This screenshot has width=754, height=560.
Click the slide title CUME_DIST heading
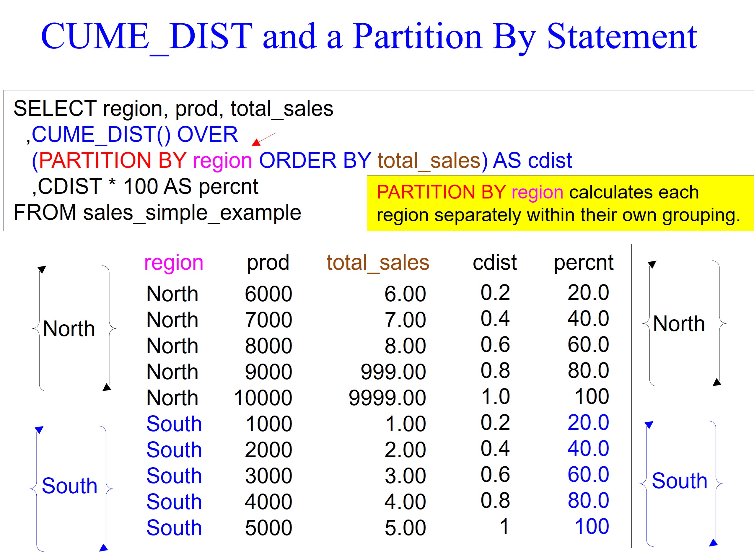[x=368, y=36]
